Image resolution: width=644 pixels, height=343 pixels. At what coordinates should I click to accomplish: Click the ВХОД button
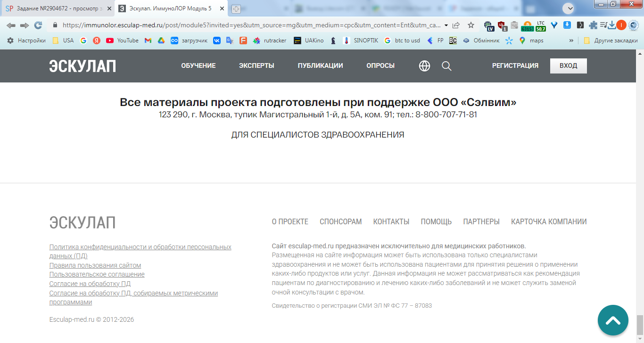click(x=569, y=66)
